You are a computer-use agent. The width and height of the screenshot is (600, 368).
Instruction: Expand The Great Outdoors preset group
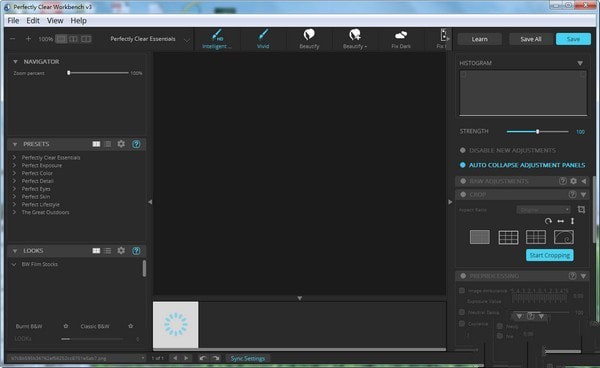tap(14, 212)
